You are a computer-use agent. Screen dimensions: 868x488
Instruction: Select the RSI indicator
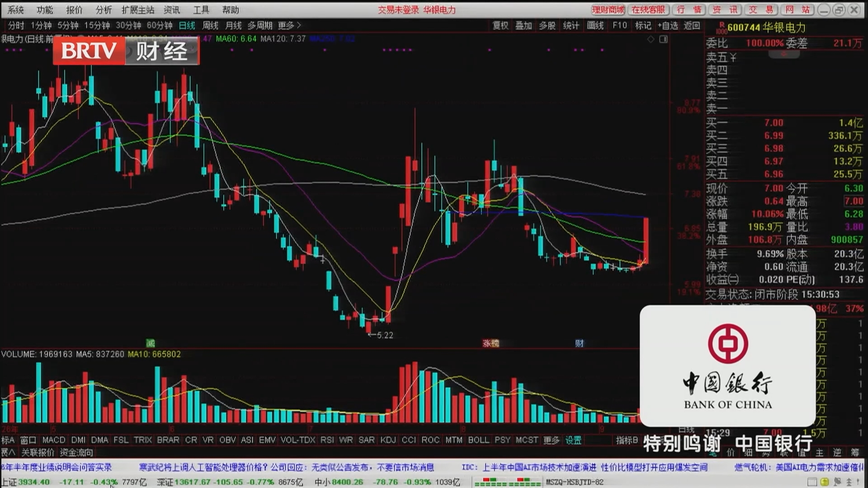pos(327,440)
